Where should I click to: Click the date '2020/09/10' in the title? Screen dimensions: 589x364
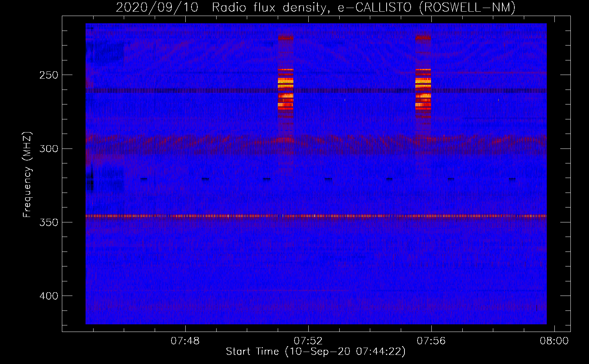tap(157, 8)
